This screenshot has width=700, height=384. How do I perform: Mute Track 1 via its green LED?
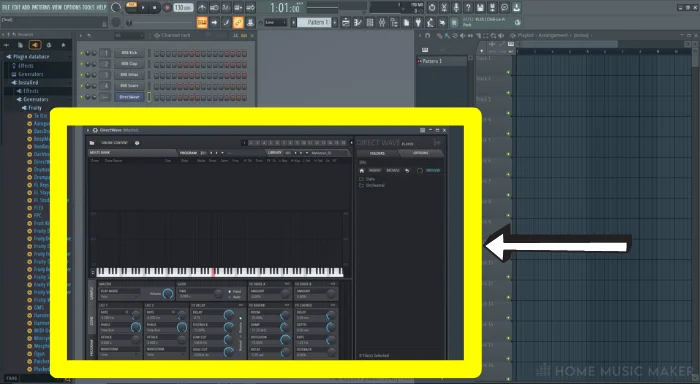coord(508,72)
